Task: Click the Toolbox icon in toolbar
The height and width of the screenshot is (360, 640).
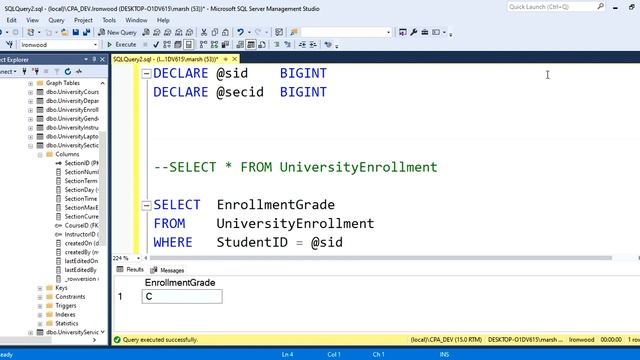Action: pos(424,32)
